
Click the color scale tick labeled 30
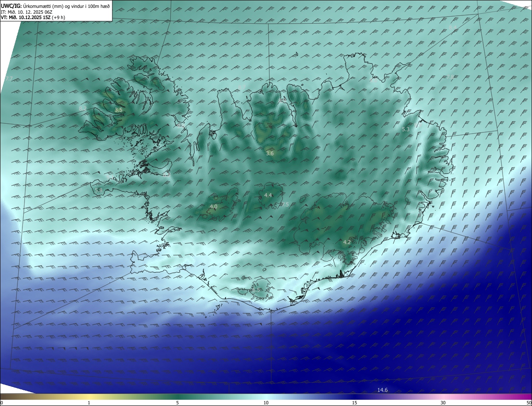443,403
